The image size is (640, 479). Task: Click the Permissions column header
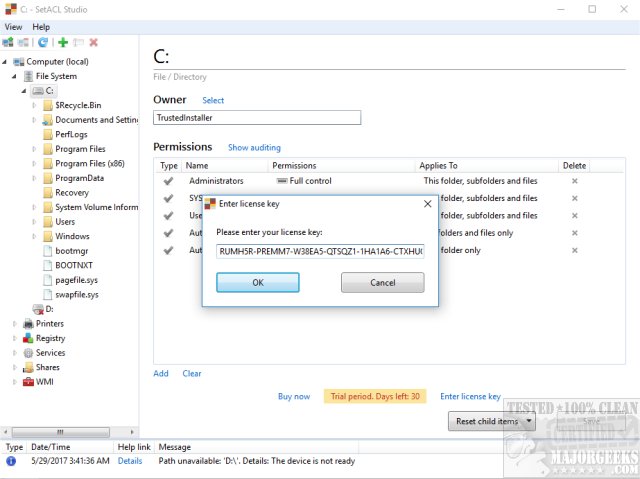tap(341, 166)
